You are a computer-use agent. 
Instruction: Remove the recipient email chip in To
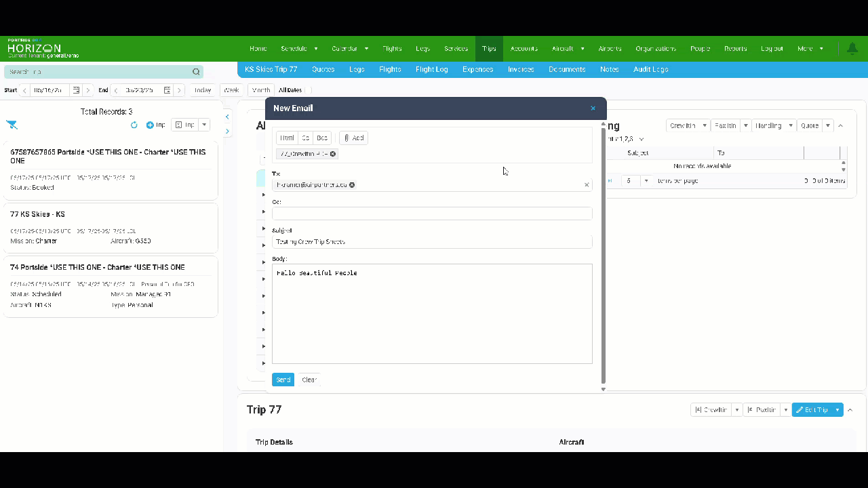point(352,185)
